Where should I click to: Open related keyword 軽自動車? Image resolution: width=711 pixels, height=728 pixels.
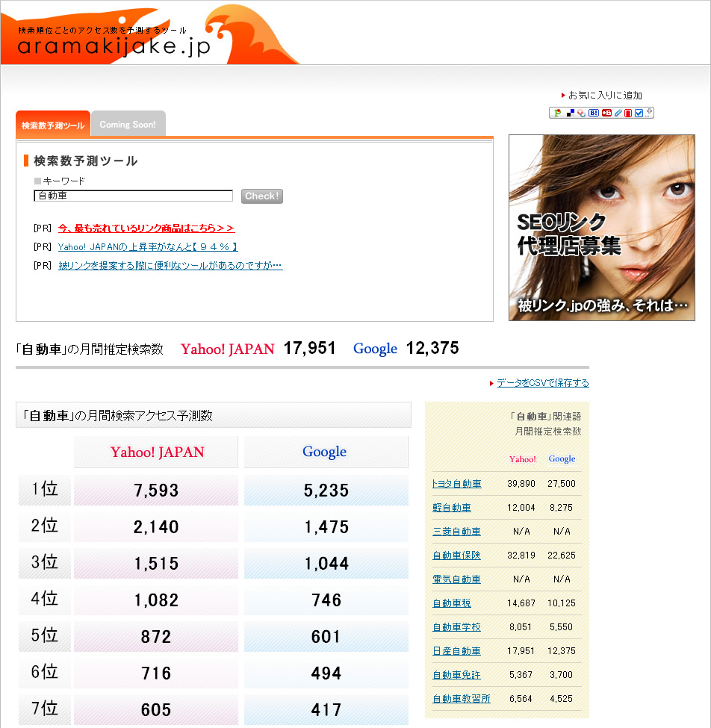coord(452,508)
